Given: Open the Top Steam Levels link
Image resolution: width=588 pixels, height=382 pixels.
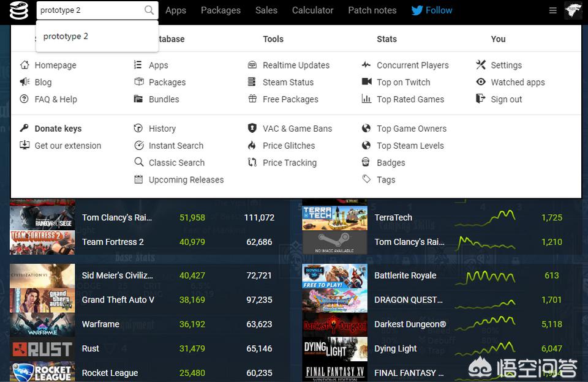Looking at the screenshot, I should click(x=410, y=146).
